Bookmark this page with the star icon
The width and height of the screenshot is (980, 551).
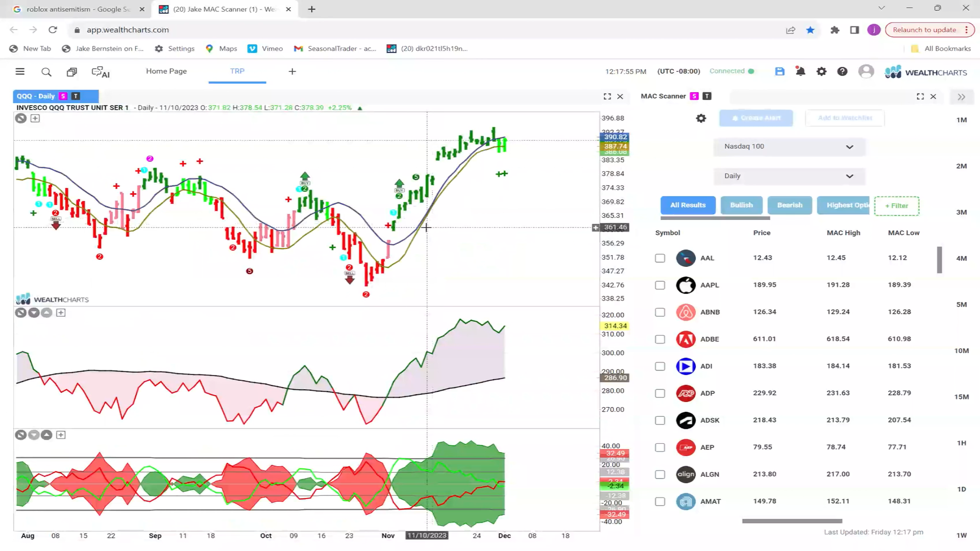[x=810, y=30]
